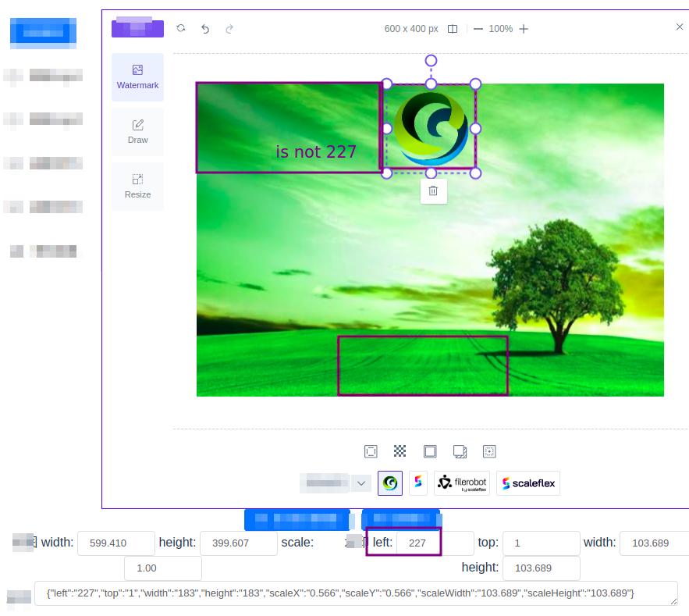Toggle the before/after compare view icon
This screenshot has width=689, height=616.
pyautogui.click(x=453, y=28)
